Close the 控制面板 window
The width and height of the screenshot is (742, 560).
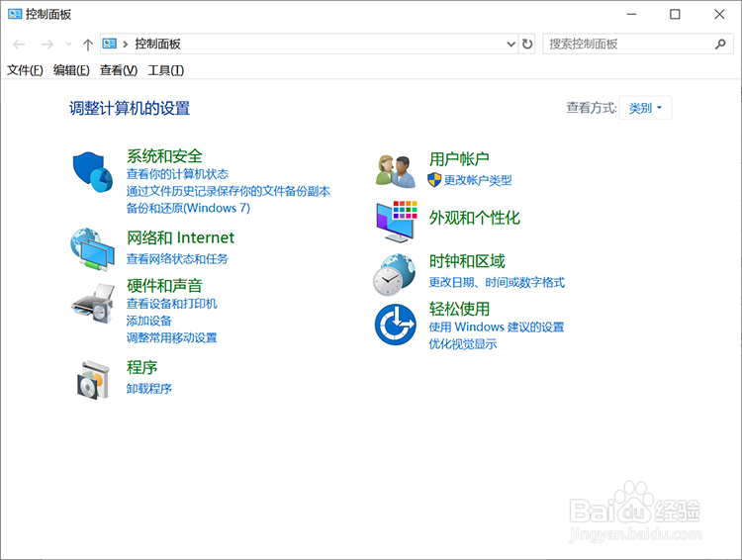point(719,14)
